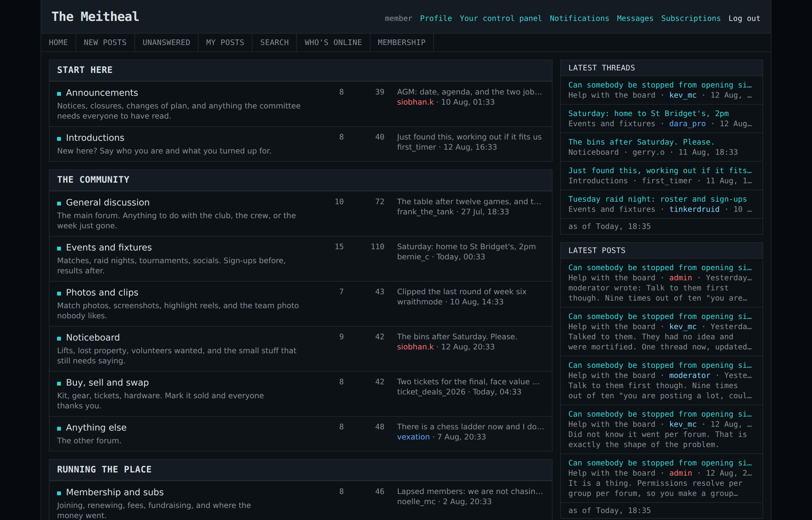Open the Search page
812x520 pixels.
tap(274, 42)
